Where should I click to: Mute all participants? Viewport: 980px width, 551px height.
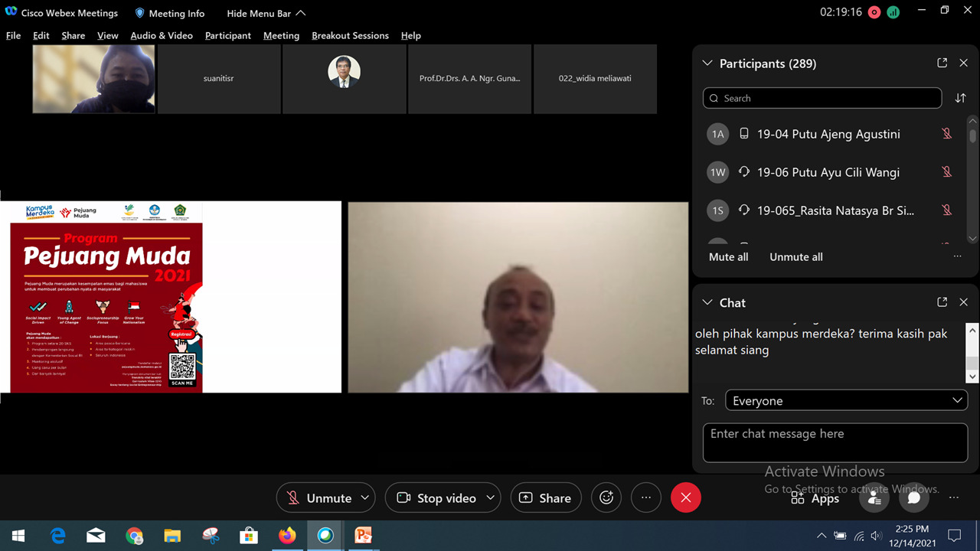click(728, 257)
